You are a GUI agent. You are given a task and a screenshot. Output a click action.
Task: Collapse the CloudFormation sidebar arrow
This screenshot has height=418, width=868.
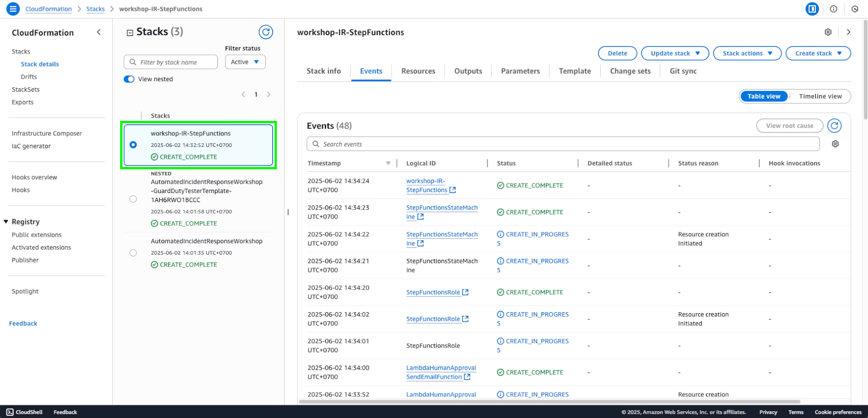[x=99, y=32]
